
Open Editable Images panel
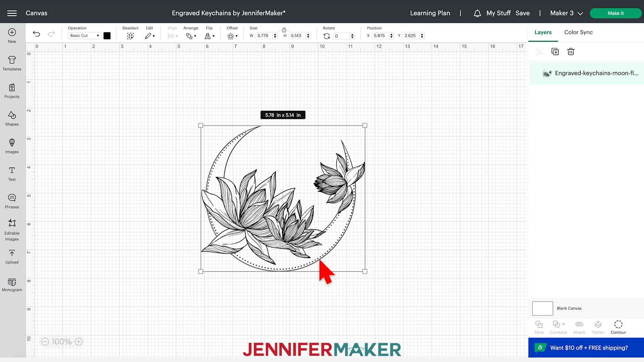(12, 230)
